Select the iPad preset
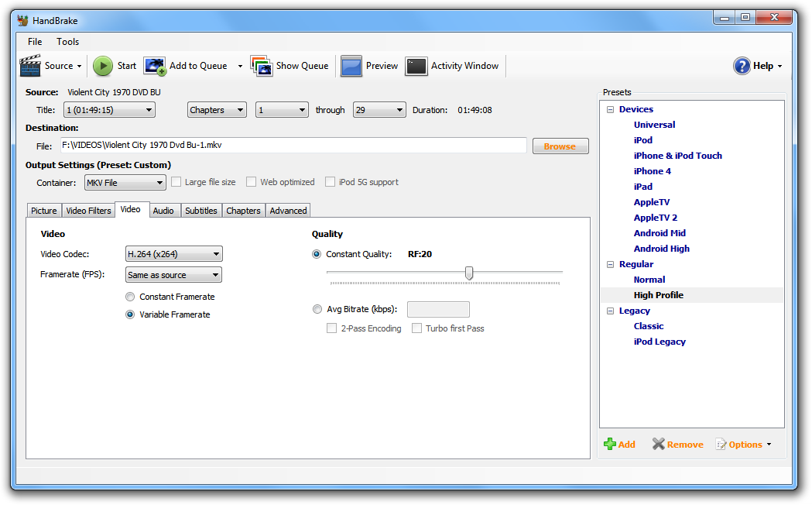This screenshot has height=505, width=812. click(643, 187)
